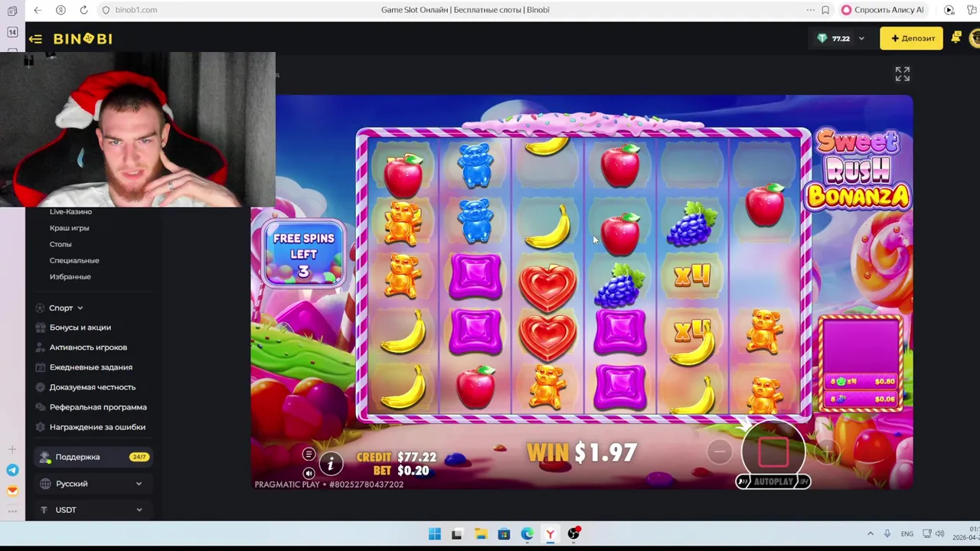Click the BET $0.20 readout
The image size is (980, 551).
click(401, 471)
